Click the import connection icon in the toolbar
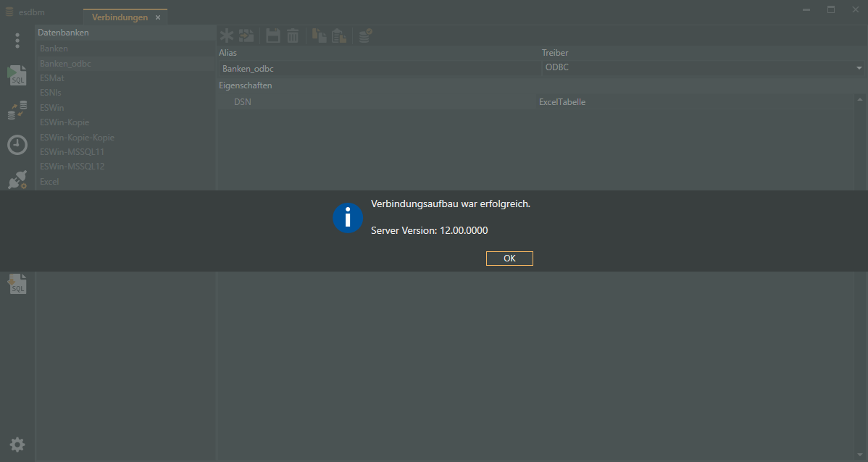The image size is (868, 462). pyautogui.click(x=247, y=35)
